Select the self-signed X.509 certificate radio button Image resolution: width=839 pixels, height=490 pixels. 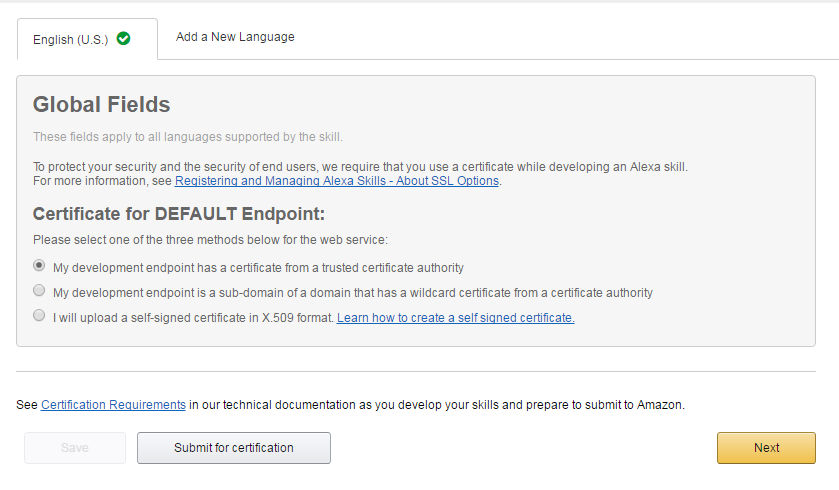coord(39,316)
